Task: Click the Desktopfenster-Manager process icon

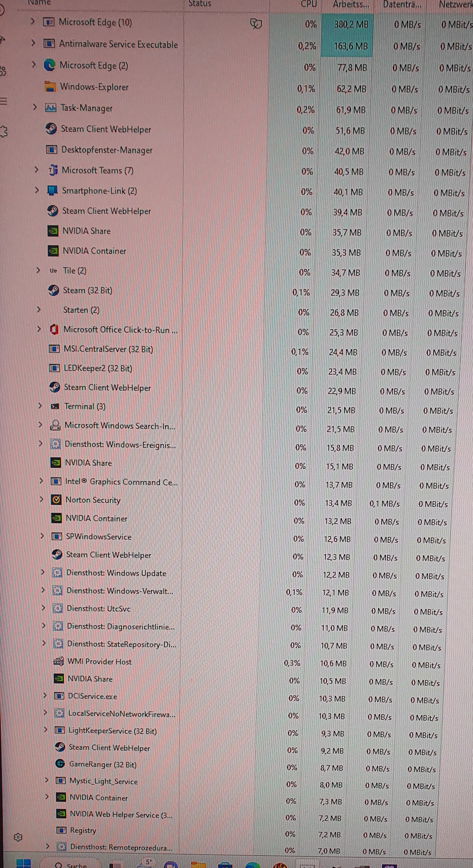Action: (x=51, y=149)
